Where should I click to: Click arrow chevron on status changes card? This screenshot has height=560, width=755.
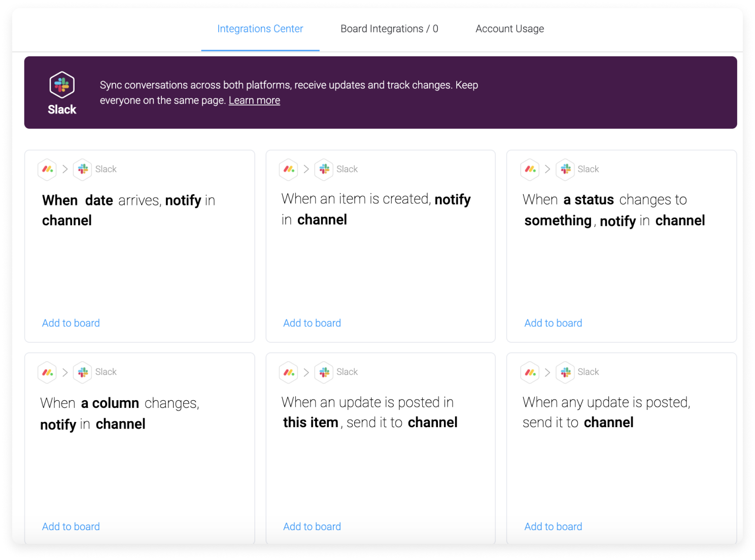pyautogui.click(x=547, y=169)
